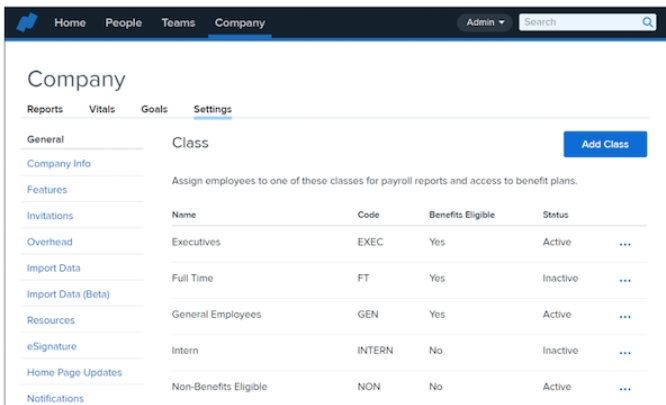Open the Non-Benefits Eligible row options menu
This screenshot has width=666, height=405.
click(625, 388)
